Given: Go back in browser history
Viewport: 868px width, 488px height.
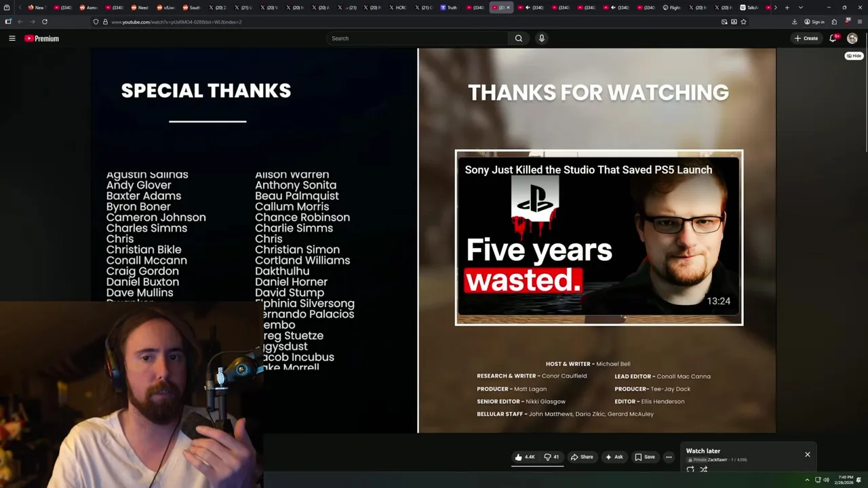Looking at the screenshot, I should tap(20, 22).
